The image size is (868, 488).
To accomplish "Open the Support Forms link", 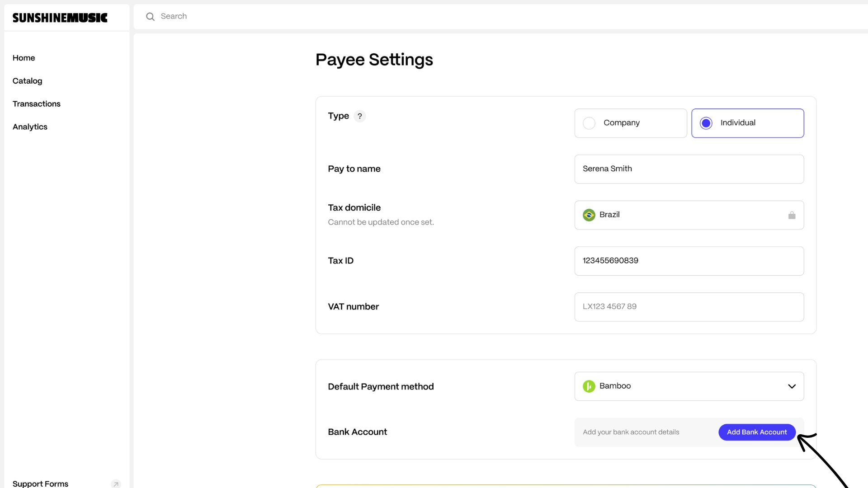I will click(41, 483).
